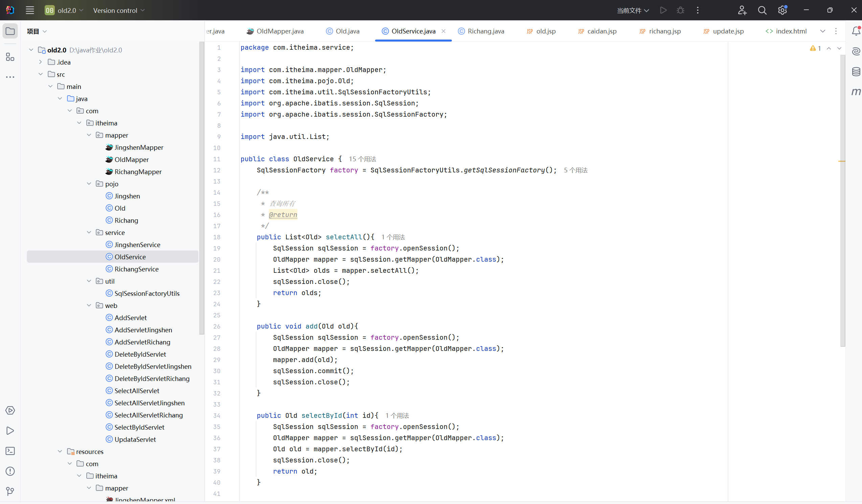Screen dimensions: 862x504
Task: Close the OldService.java tab
Action: pos(443,31)
